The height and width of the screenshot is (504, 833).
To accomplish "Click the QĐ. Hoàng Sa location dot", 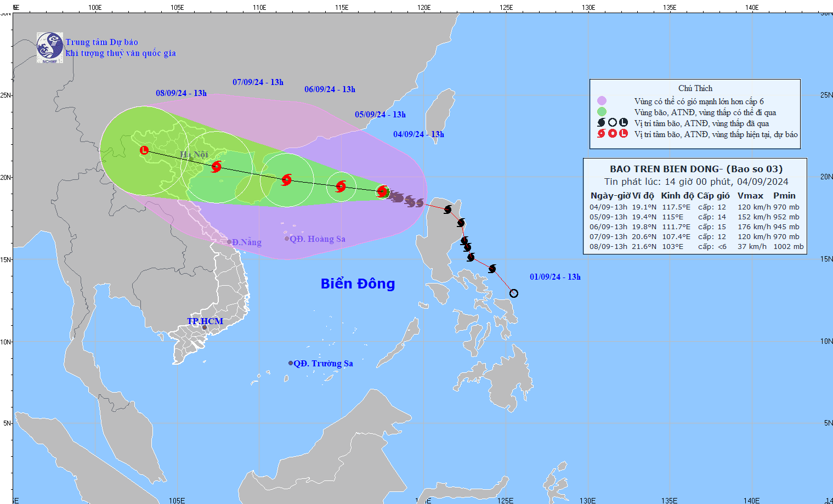I will click(x=287, y=239).
